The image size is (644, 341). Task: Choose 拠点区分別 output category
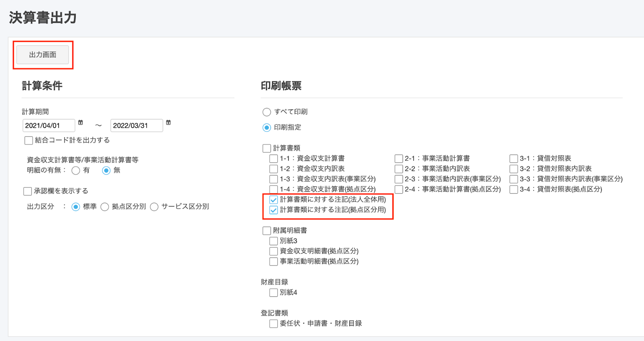[x=105, y=207]
